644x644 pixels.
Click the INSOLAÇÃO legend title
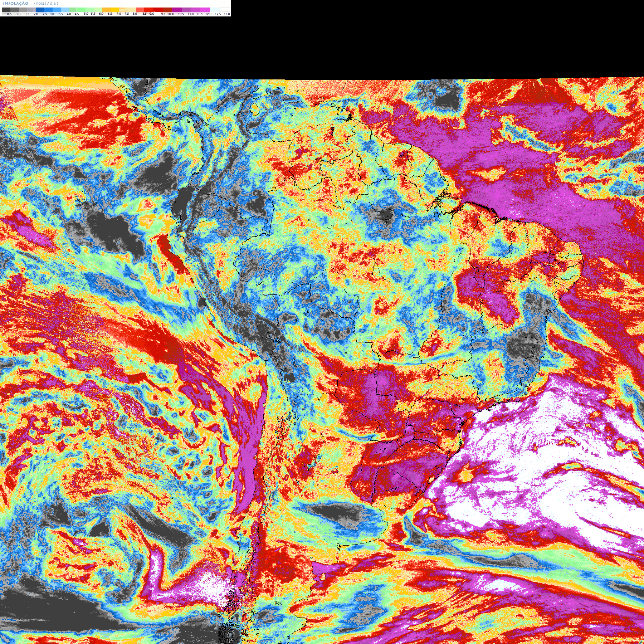16,3
